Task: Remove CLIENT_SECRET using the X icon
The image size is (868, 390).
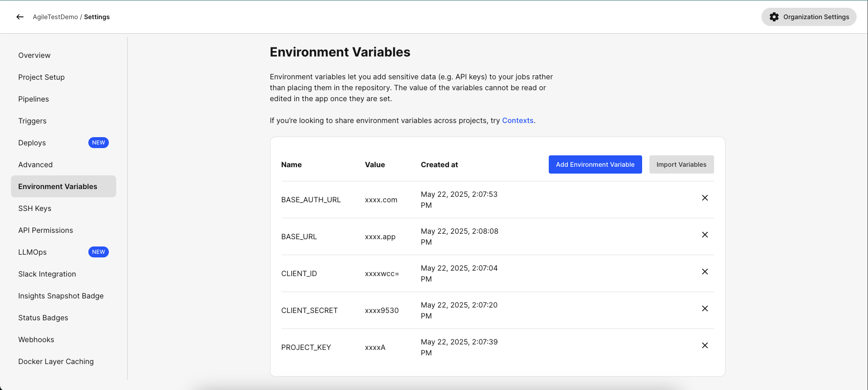Action: click(705, 308)
